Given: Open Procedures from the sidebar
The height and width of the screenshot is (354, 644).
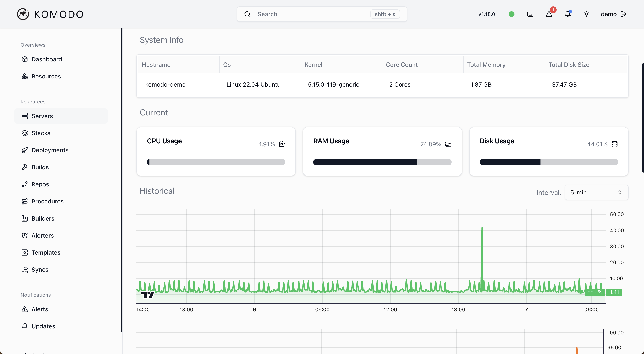Looking at the screenshot, I should tap(47, 201).
